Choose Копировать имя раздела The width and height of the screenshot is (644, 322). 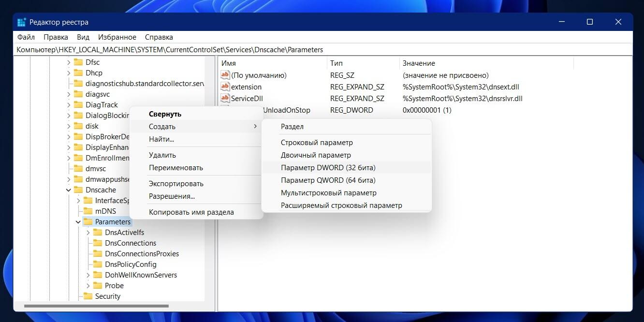pos(196,212)
